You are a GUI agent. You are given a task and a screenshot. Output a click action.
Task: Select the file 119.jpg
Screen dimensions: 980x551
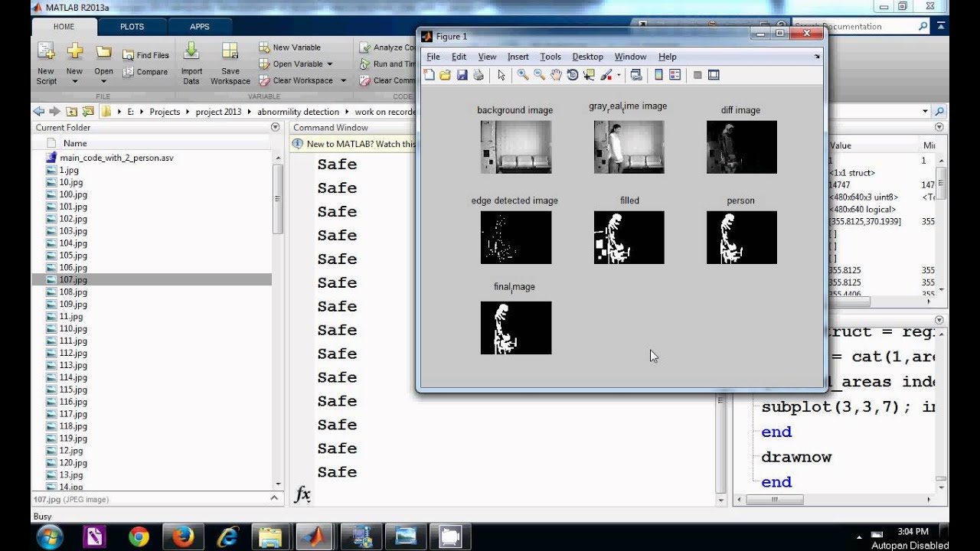[73, 439]
